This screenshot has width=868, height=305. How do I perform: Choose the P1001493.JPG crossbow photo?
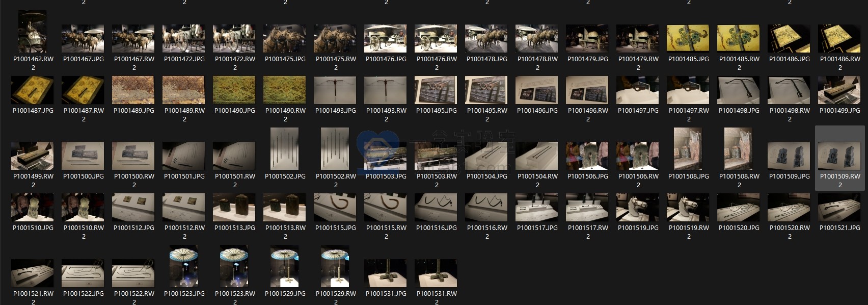tap(335, 90)
